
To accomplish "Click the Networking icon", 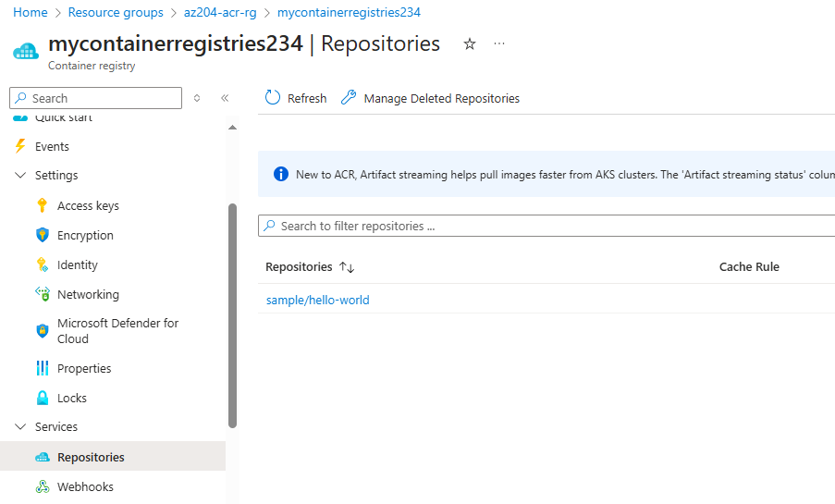I will tap(42, 294).
